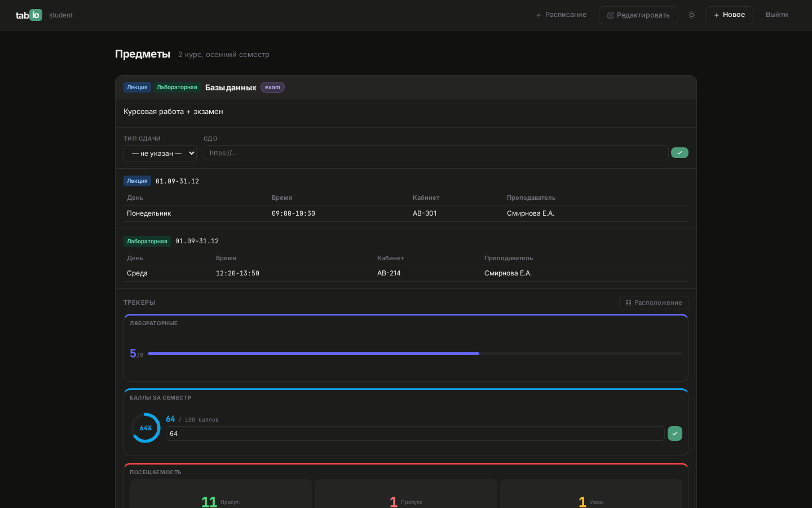Click the Редактировать button
Viewport: 812px width, 508px height.
tap(638, 15)
